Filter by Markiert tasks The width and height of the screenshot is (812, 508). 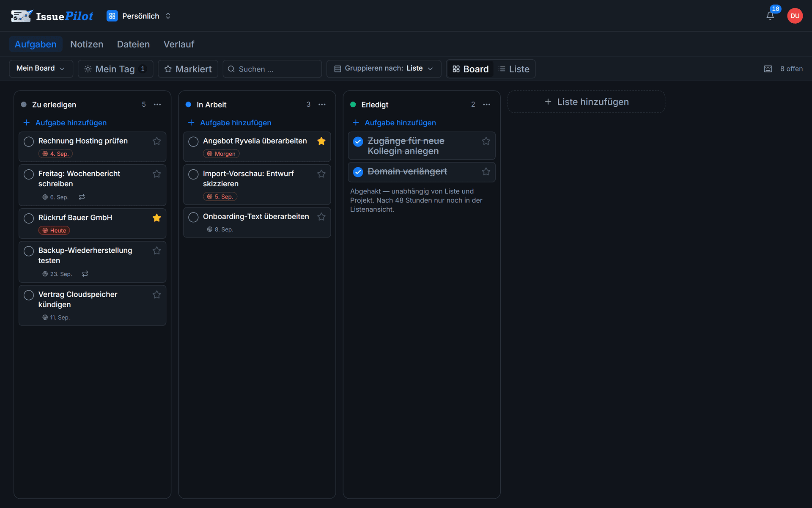click(x=188, y=69)
